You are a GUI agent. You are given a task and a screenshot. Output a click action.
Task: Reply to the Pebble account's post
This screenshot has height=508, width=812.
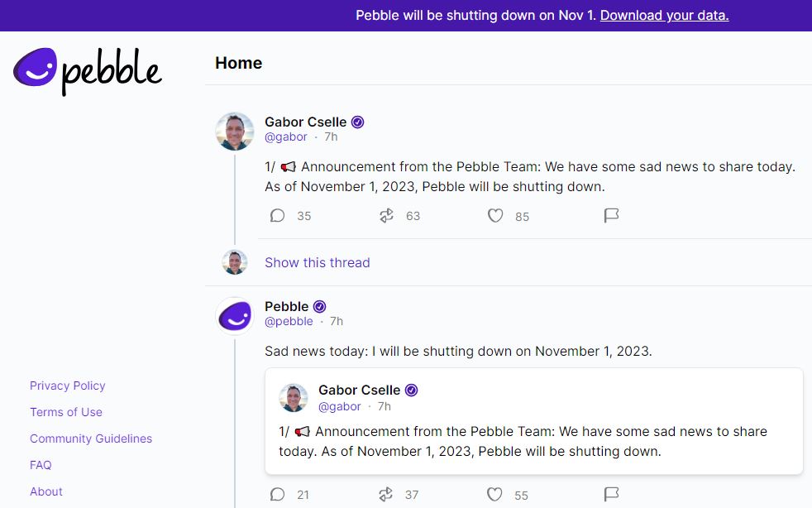278,495
